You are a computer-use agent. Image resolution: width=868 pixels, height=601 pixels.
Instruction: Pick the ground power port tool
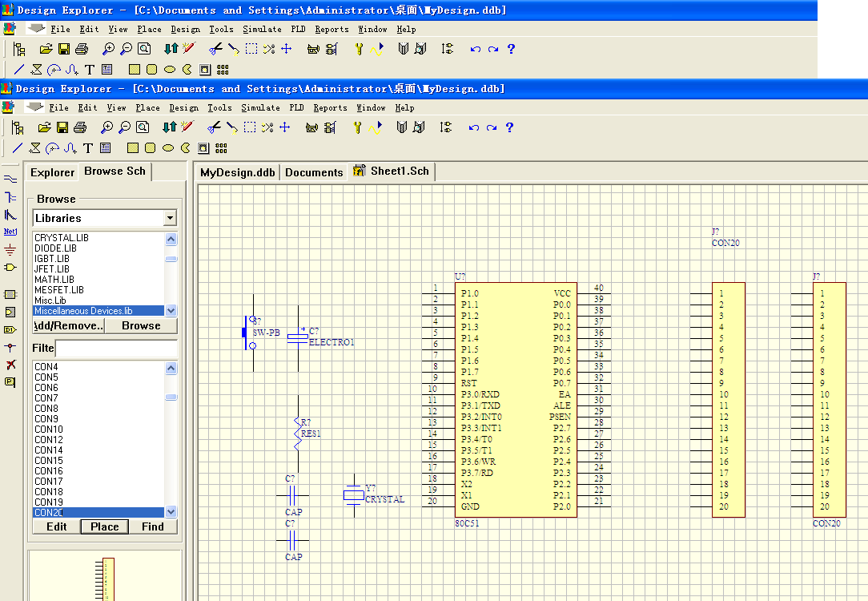tap(10, 249)
